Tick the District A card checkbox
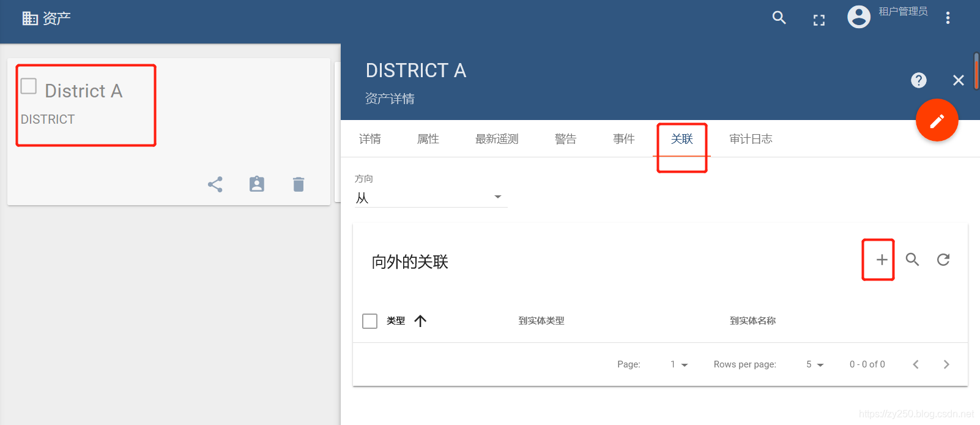The width and height of the screenshot is (980, 425). (x=29, y=86)
